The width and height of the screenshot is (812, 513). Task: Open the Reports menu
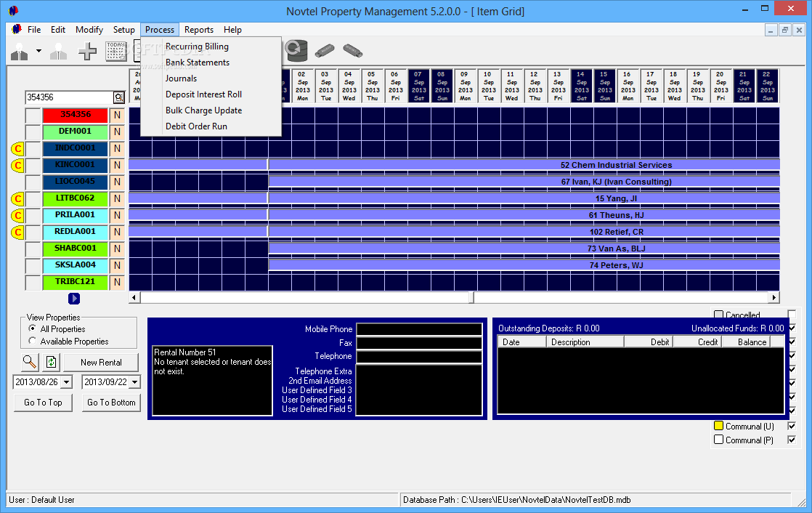(x=199, y=30)
